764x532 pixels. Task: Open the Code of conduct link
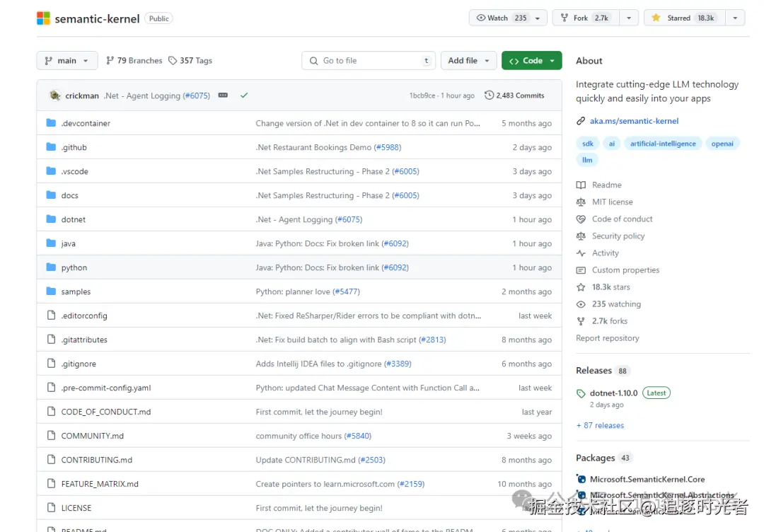(623, 219)
